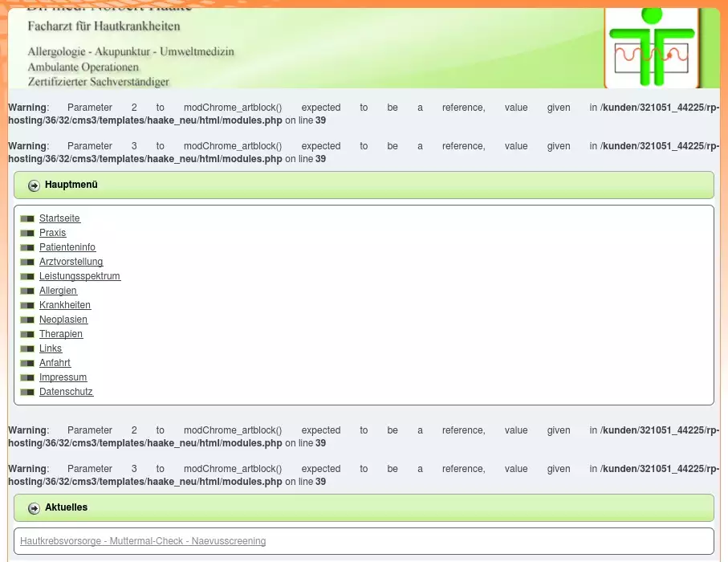Click the arrow icon beside Hauptmenü

(34, 185)
